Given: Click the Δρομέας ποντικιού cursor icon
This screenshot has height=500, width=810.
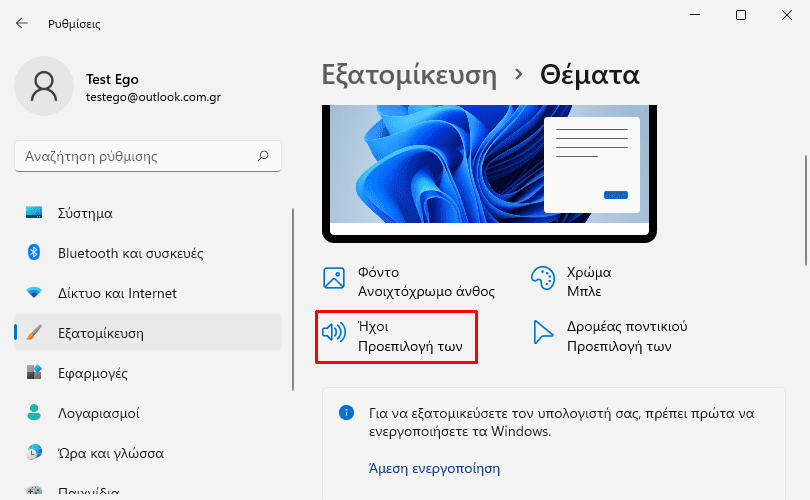Looking at the screenshot, I should pyautogui.click(x=543, y=332).
